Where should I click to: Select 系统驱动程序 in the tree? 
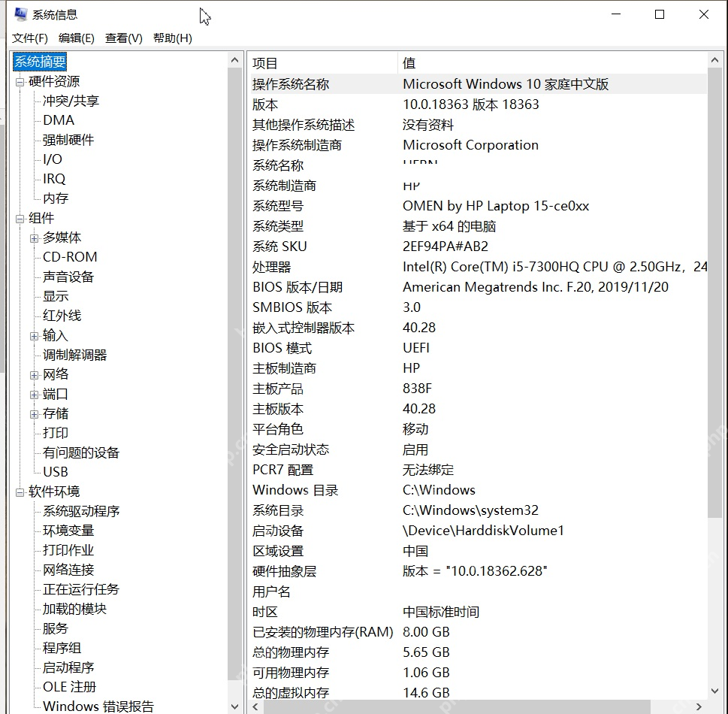[81, 511]
